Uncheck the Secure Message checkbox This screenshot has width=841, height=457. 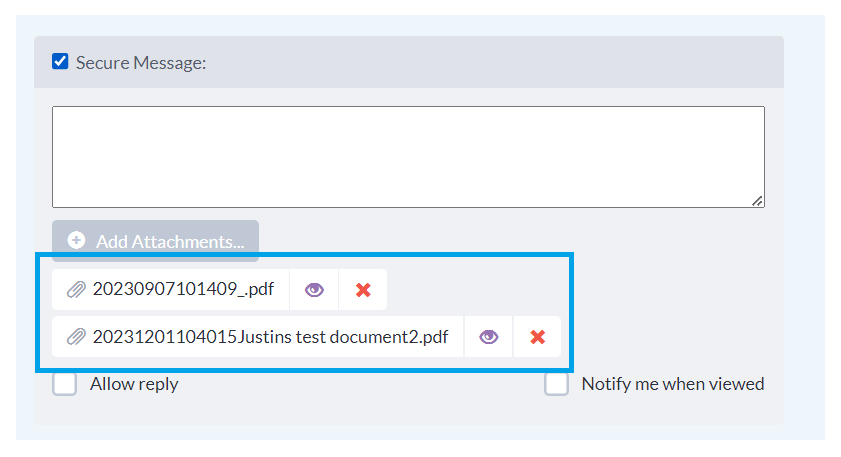[x=60, y=62]
